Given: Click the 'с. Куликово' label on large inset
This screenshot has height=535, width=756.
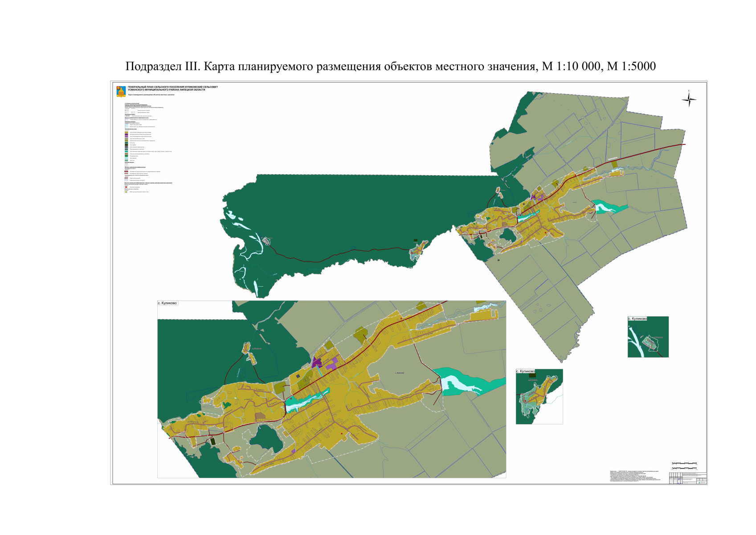Looking at the screenshot, I should (168, 303).
